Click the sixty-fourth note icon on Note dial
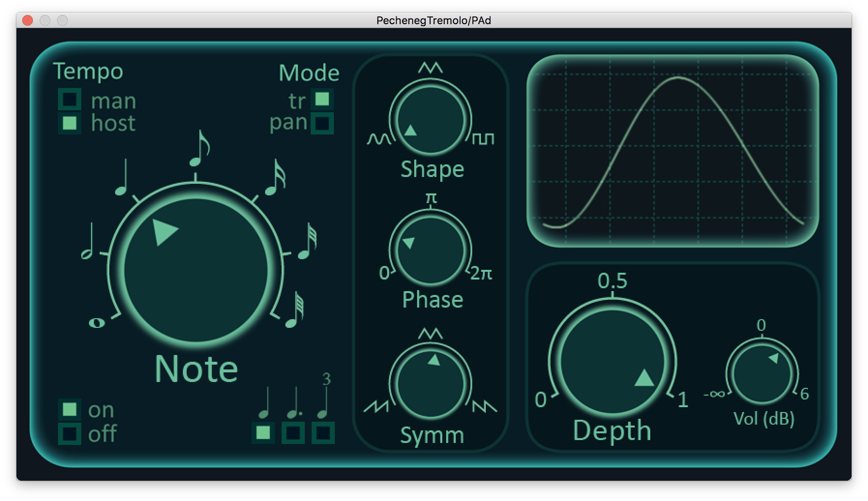 (294, 309)
